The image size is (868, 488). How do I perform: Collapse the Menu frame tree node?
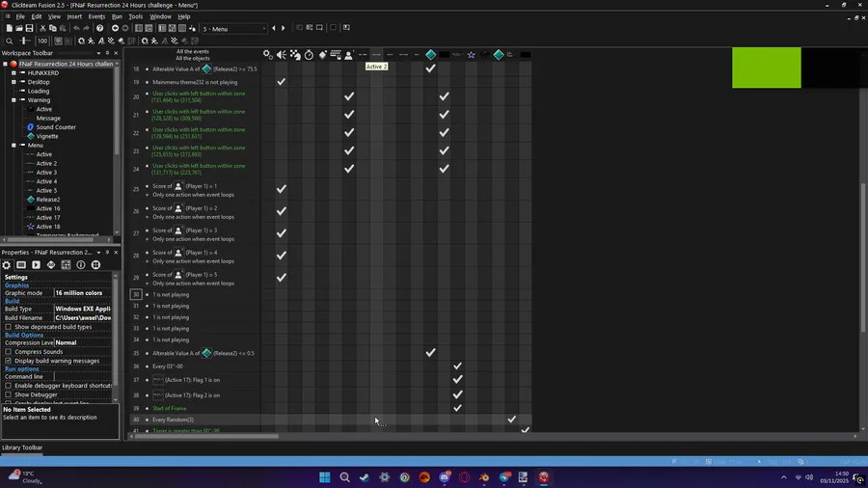tap(14, 145)
